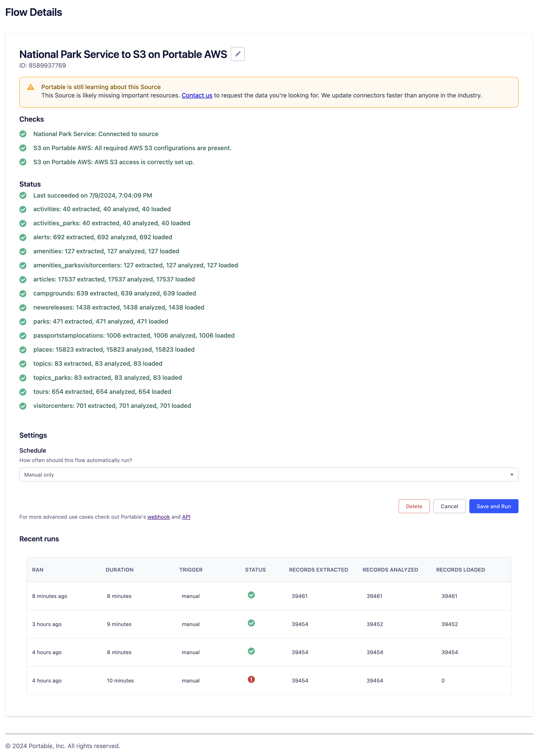Click the red error status icon in runs
This screenshot has height=756, width=544.
tap(251, 679)
